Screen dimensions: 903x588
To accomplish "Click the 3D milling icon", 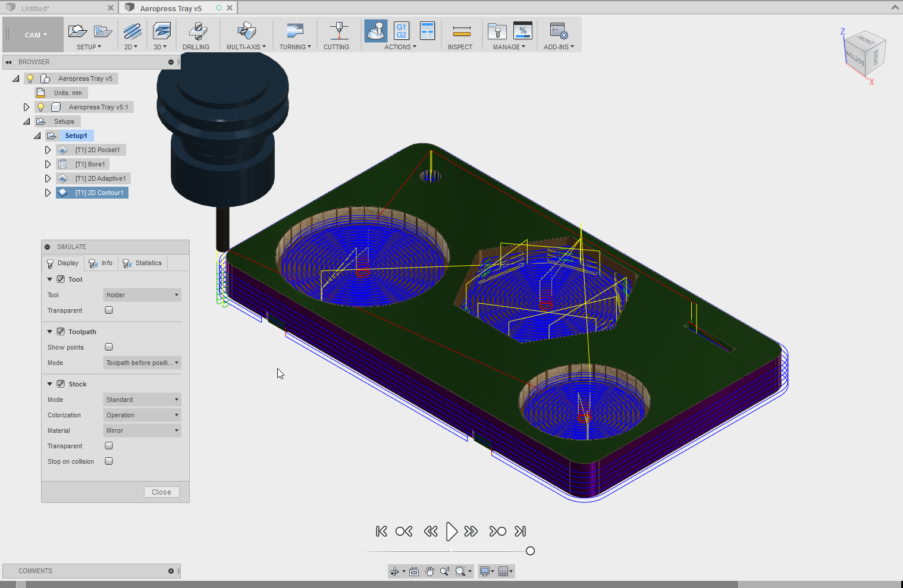I will click(161, 31).
